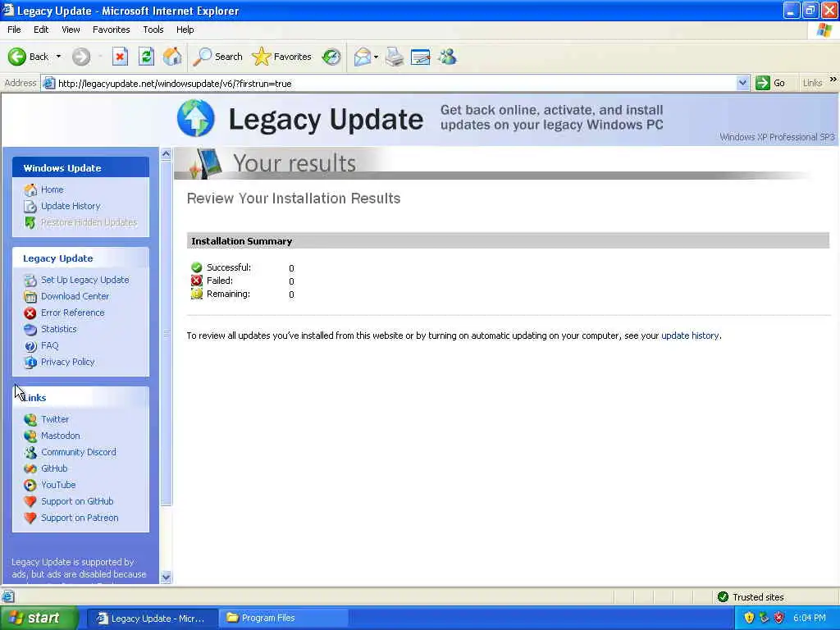
Task: Expand the Mail dropdown arrow
Action: pyautogui.click(x=376, y=57)
